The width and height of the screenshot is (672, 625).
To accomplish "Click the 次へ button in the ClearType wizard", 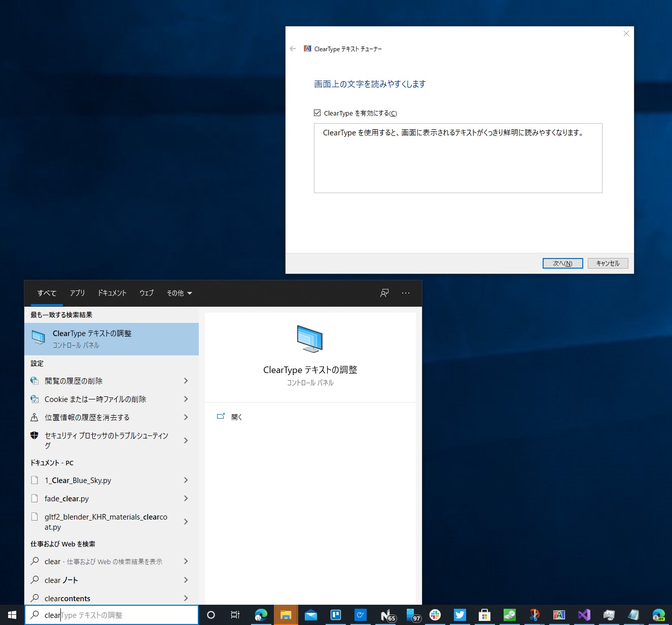I will [562, 263].
